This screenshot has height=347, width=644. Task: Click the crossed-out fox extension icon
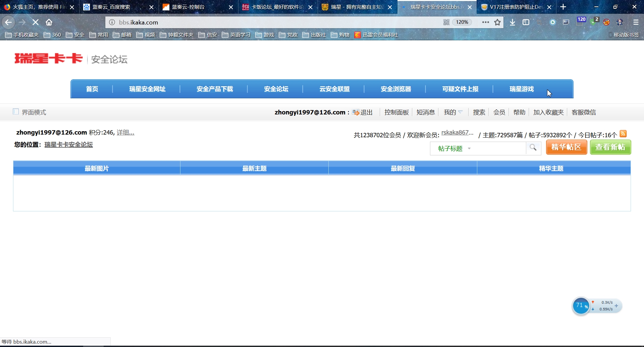[x=606, y=22]
